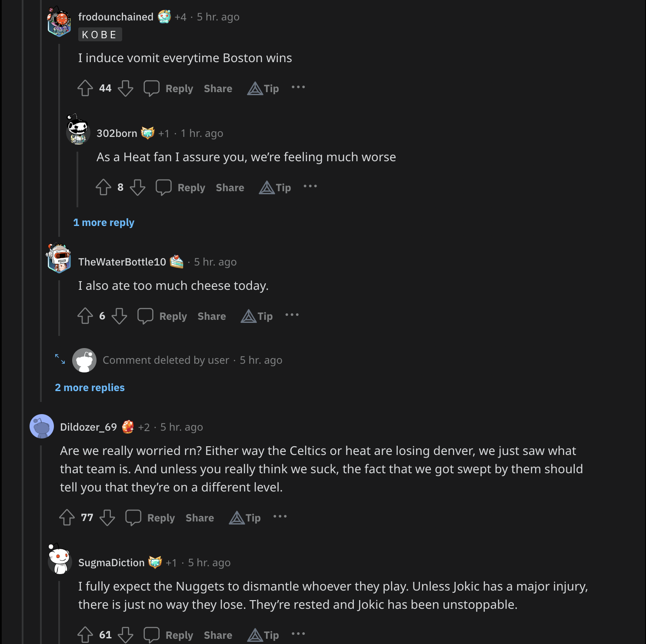The image size is (646, 644).
Task: Downvote SugmaDiction's Nuggets comment
Action: coord(126,635)
